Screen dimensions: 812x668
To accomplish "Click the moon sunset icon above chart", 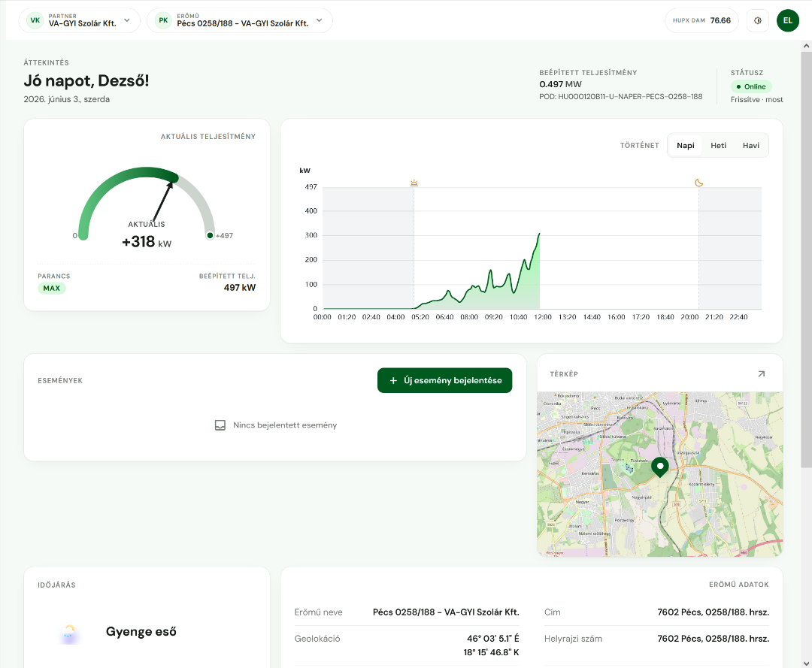I will click(x=698, y=183).
